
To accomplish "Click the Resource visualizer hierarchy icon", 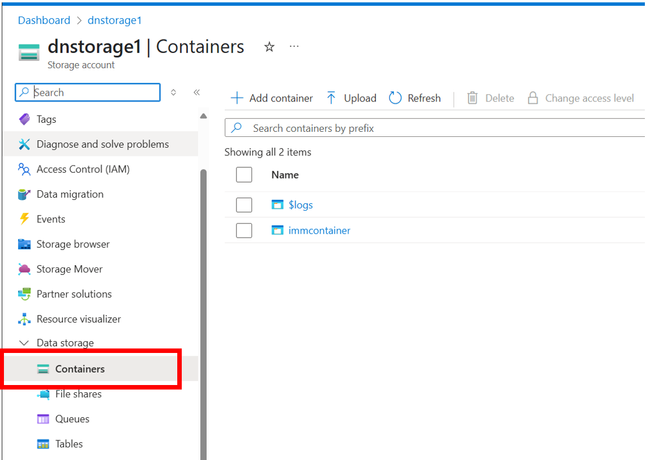I will pyautogui.click(x=24, y=319).
